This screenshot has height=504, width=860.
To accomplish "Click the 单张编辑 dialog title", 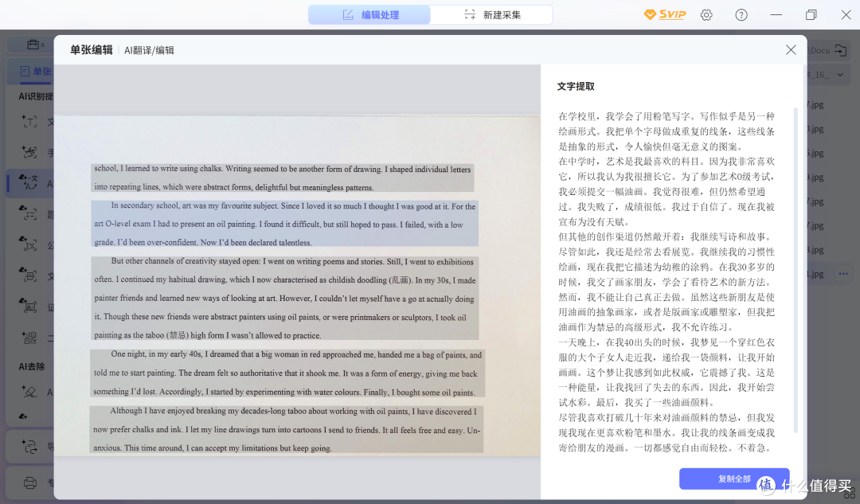I will point(91,50).
